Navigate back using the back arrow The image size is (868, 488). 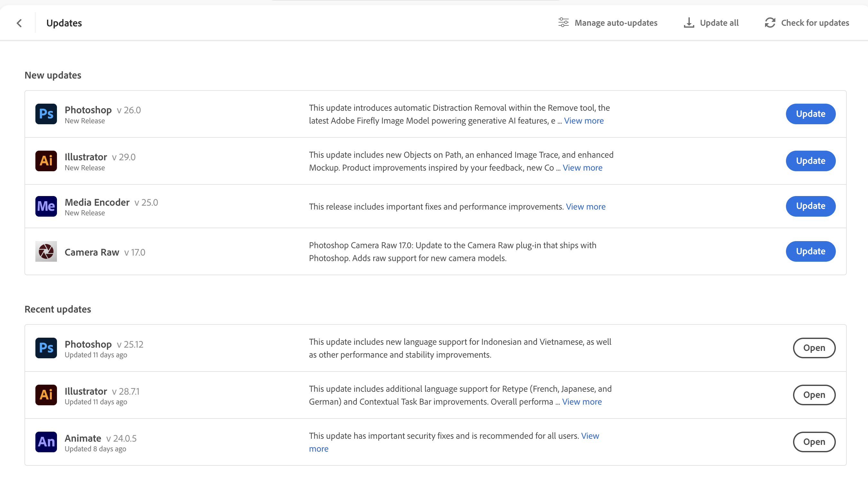pyautogui.click(x=19, y=23)
